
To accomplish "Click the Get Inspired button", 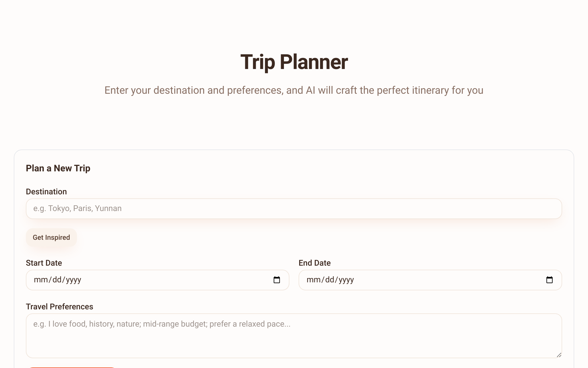I will pyautogui.click(x=51, y=237).
